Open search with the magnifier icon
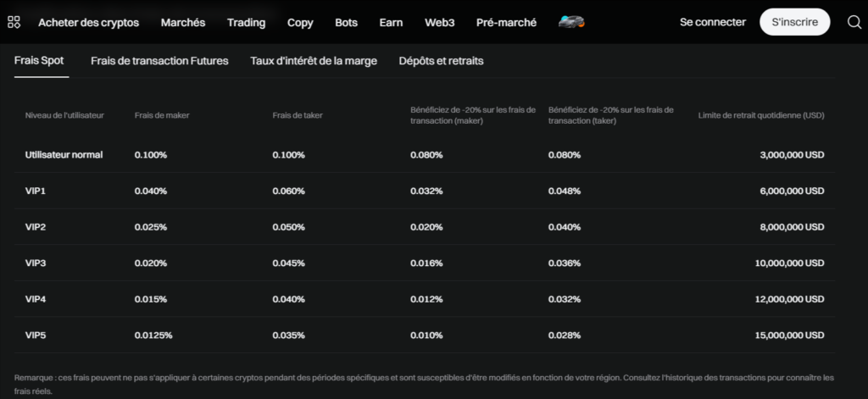Viewport: 868px width, 399px height. (854, 22)
